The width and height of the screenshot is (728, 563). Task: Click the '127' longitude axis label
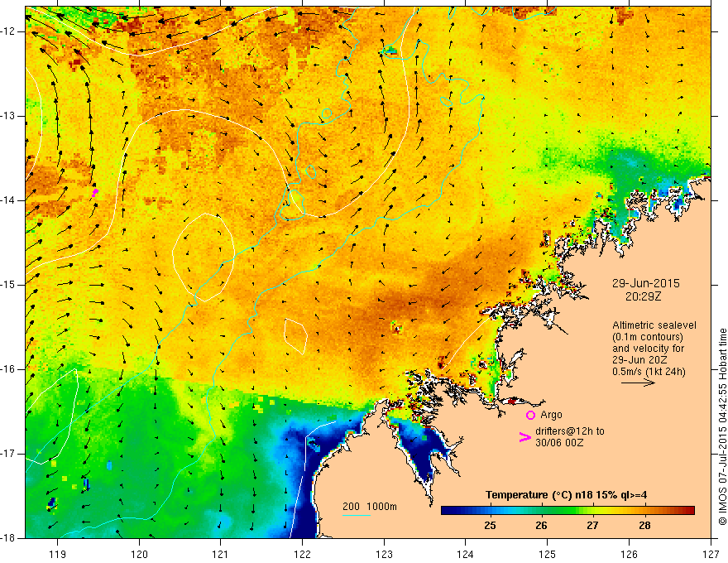click(711, 554)
